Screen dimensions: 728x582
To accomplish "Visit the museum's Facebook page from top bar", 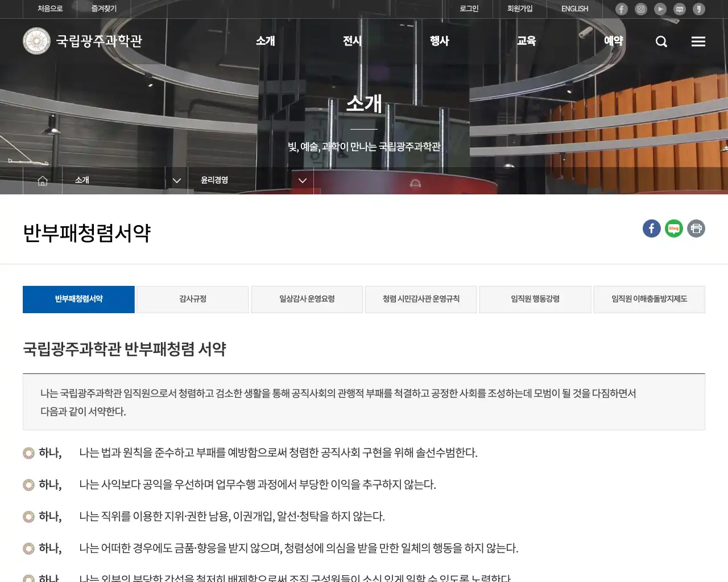I will coord(621,9).
